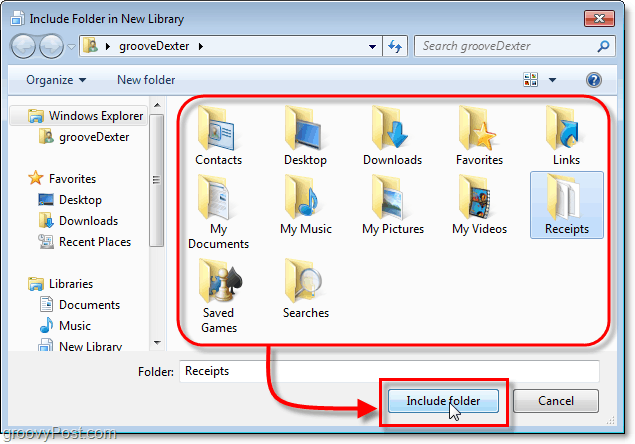This screenshot has height=444, width=635.
Task: Expand the arrow before grooveDexter in address bar
Action: point(108,47)
